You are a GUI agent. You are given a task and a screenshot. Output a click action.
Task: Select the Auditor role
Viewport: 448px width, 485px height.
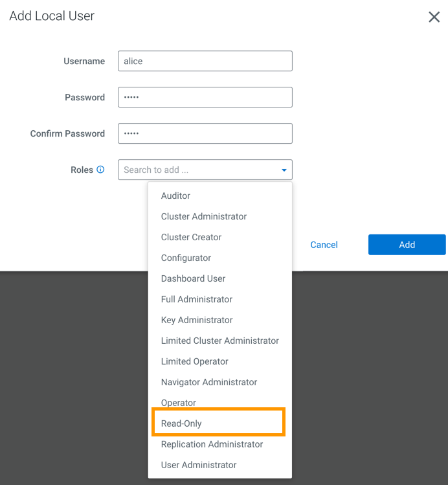tap(175, 196)
